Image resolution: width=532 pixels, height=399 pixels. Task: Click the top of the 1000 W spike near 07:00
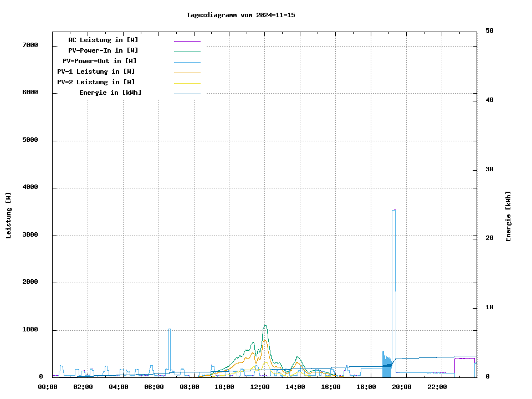click(x=170, y=329)
